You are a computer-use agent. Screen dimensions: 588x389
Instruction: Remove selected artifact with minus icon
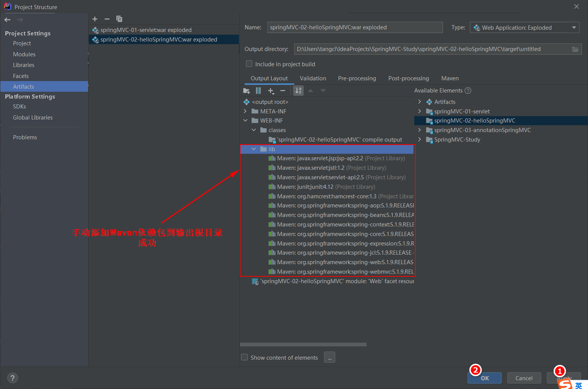tap(107, 19)
